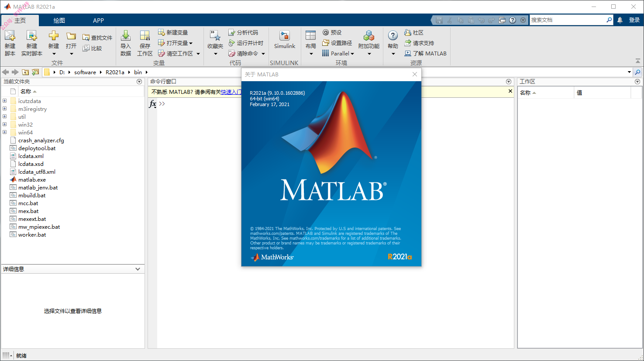The width and height of the screenshot is (644, 361).
Task: Open the address bar history dropdown
Action: (x=629, y=72)
